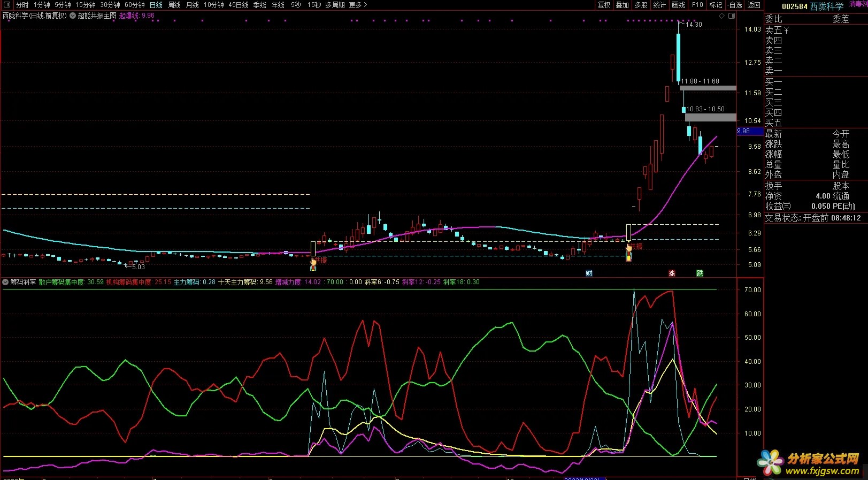Select the 10分钟 period
The width and height of the screenshot is (868, 480).
(214, 5)
